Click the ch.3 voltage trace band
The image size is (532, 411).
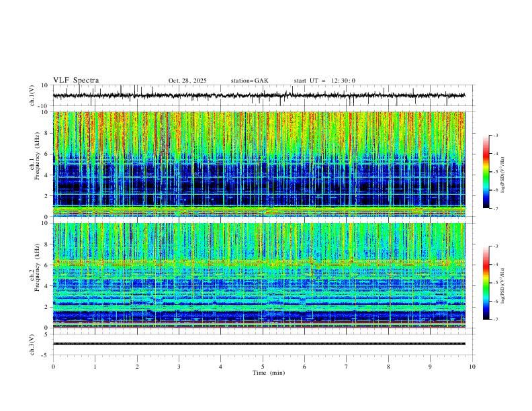coord(259,344)
